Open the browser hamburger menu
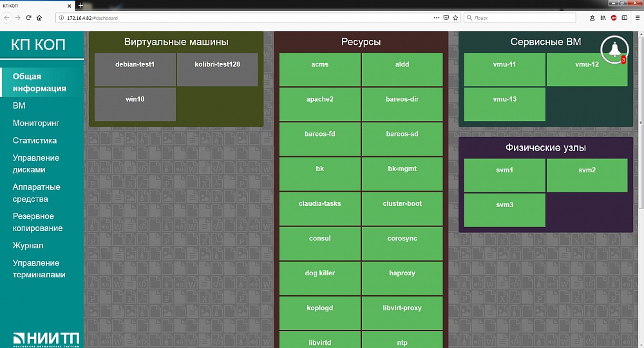 tap(638, 17)
